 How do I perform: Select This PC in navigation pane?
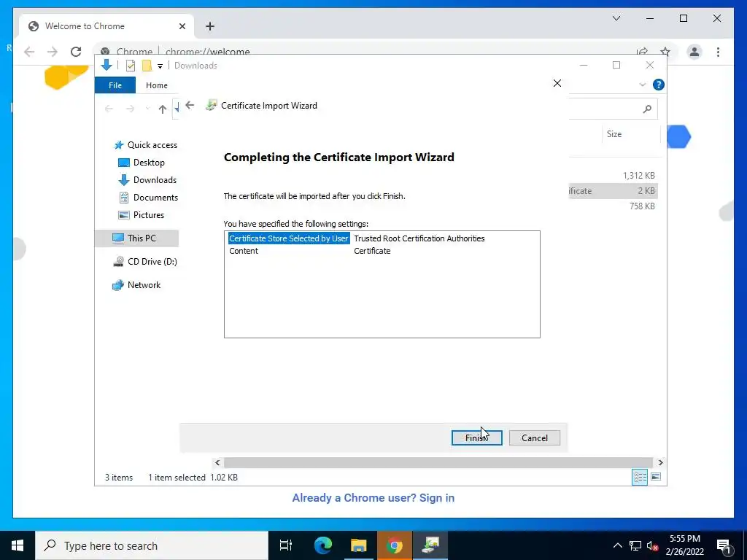click(x=136, y=238)
